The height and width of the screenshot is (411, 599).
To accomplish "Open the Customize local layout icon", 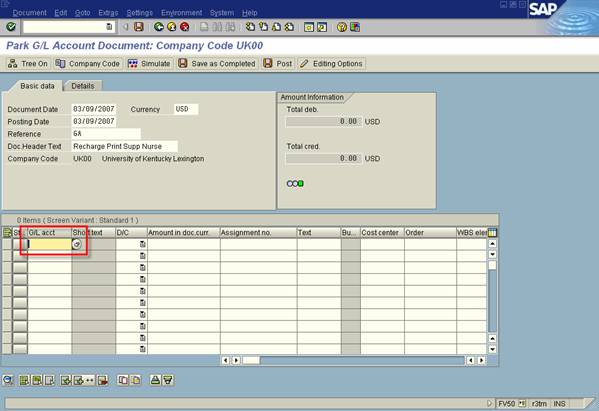I will tap(355, 27).
